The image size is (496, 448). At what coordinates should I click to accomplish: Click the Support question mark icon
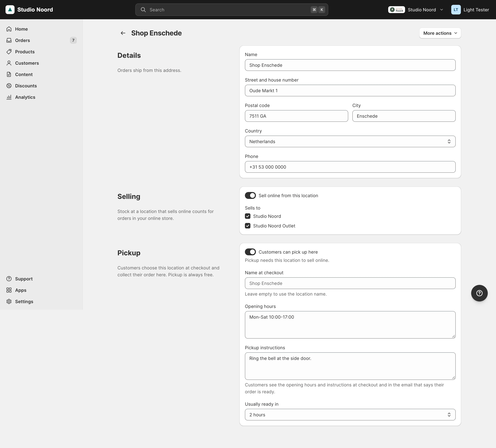pos(9,279)
